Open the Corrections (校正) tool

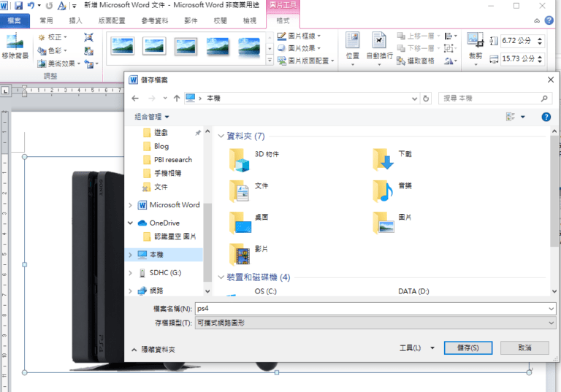click(53, 37)
